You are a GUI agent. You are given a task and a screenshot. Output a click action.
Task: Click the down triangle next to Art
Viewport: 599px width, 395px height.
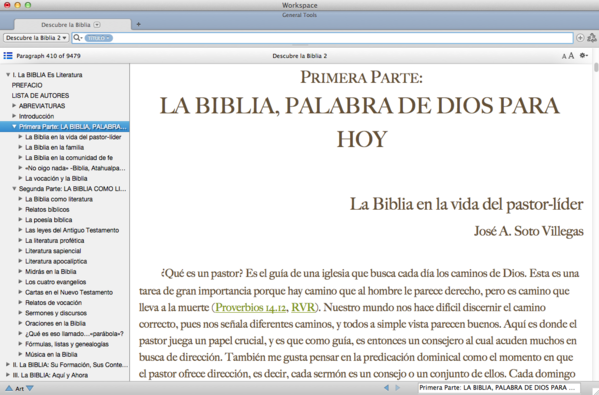click(x=30, y=388)
